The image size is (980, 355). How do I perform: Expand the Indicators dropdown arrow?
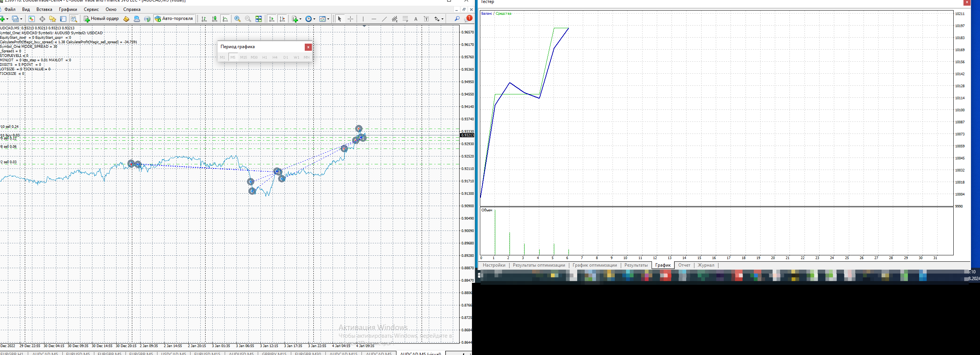(x=300, y=19)
